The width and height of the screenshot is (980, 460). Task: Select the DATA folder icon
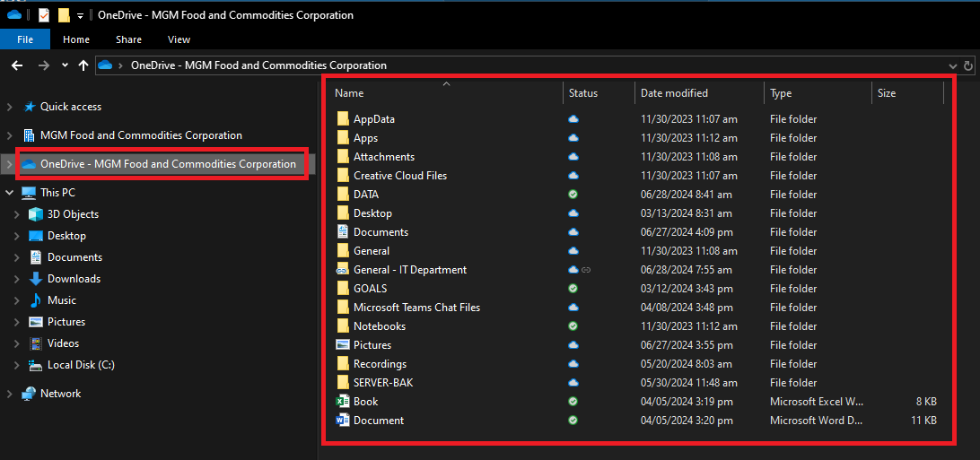343,194
